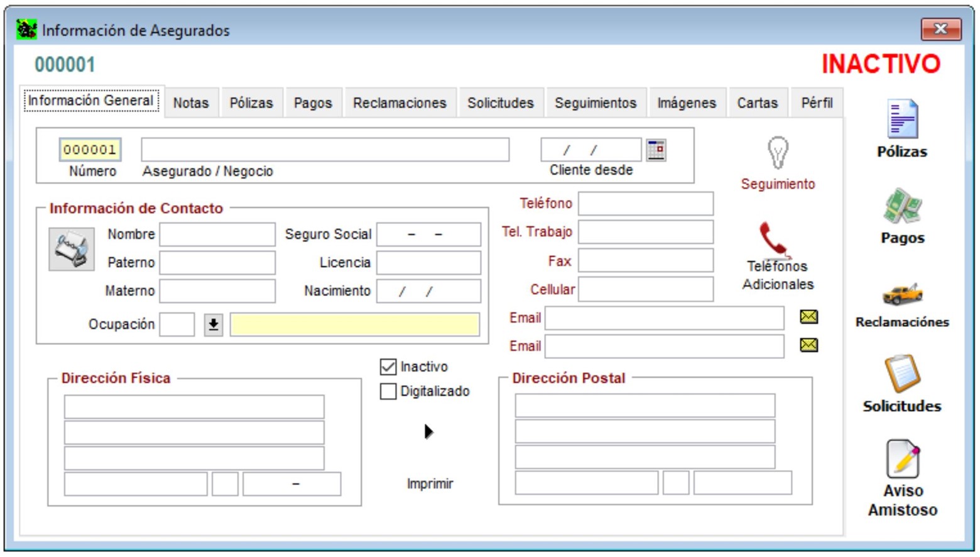Click the Dirección Física zip code field
This screenshot has width=980, height=557.
pos(292,484)
